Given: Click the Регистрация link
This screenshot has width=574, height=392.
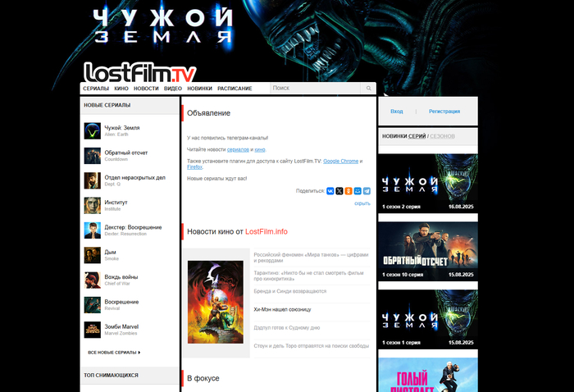Looking at the screenshot, I should coord(444,111).
